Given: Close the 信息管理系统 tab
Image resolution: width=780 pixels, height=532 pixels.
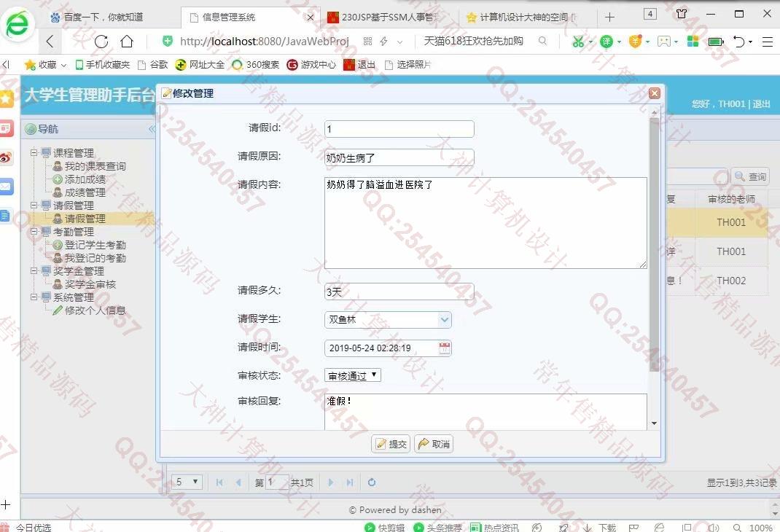Looking at the screenshot, I should [311, 17].
